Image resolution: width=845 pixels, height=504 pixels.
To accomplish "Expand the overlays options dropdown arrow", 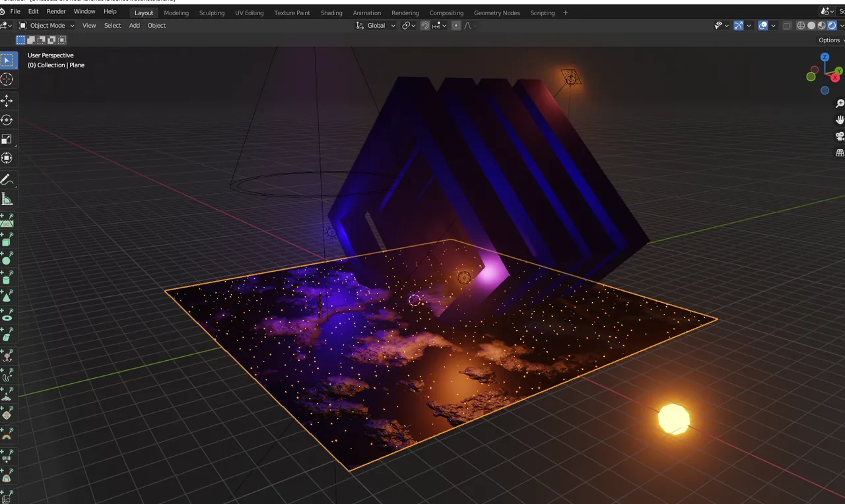I will (x=774, y=26).
